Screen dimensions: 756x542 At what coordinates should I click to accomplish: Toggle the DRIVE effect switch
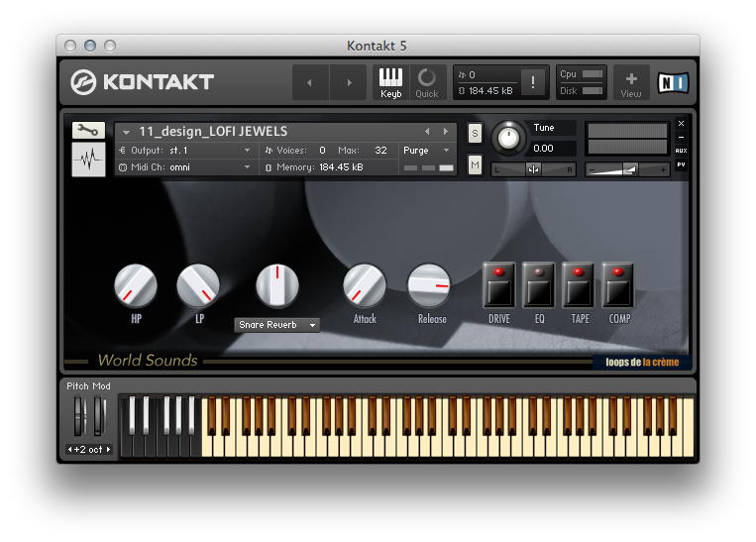tap(499, 285)
